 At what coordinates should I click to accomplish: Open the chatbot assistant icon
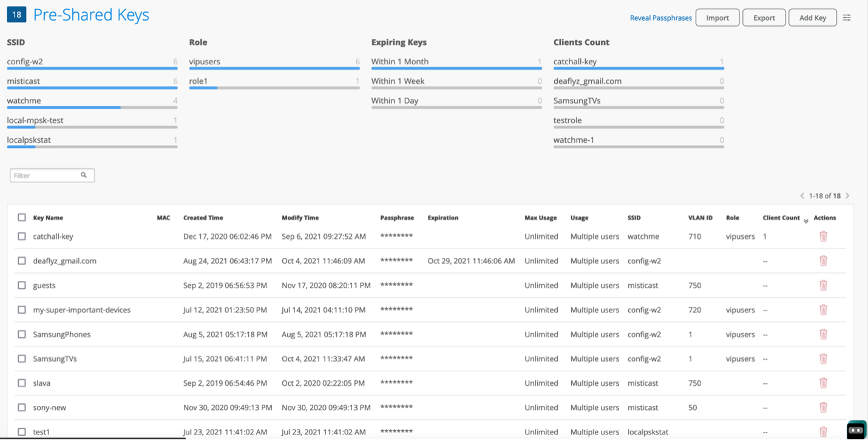point(856,429)
